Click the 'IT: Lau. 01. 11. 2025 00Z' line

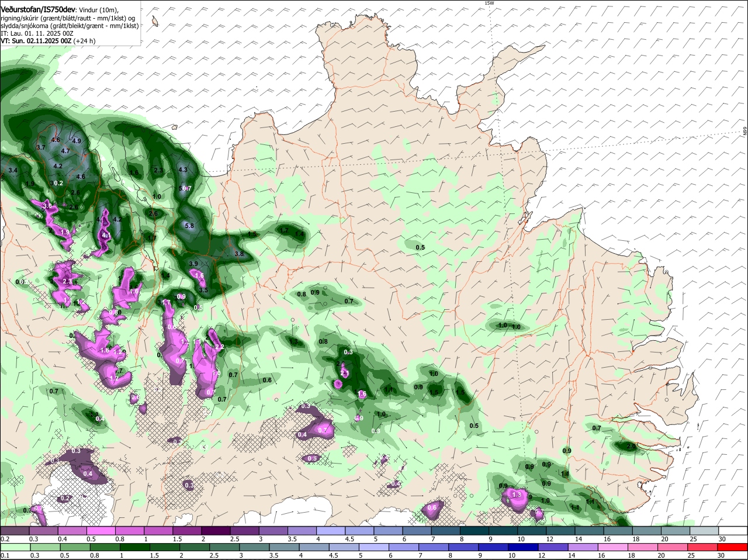(37, 33)
